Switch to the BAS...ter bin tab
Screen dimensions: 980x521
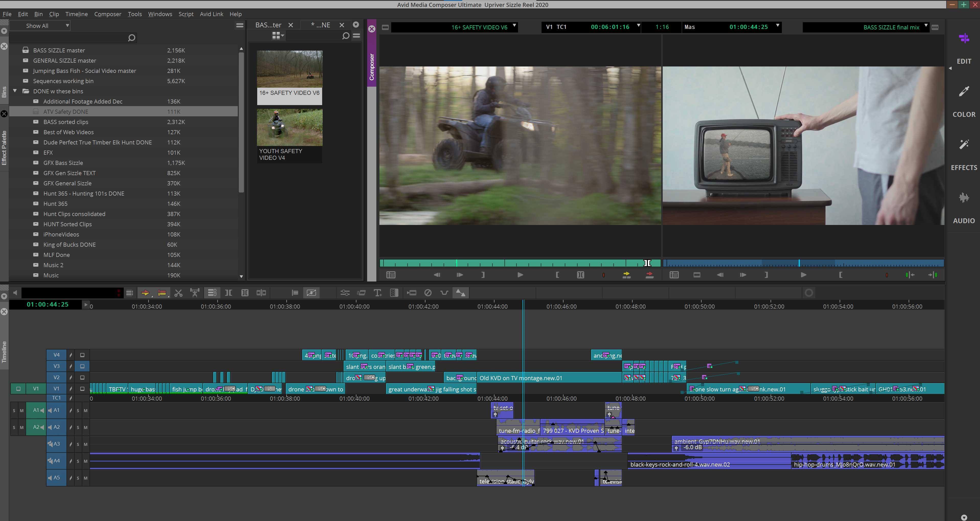click(268, 25)
